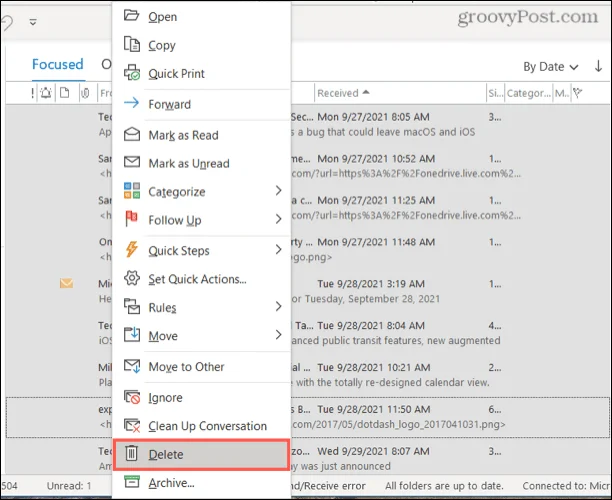Click the Importance exclamation column icon
Viewport: 612px width, 500px height.
[32, 93]
